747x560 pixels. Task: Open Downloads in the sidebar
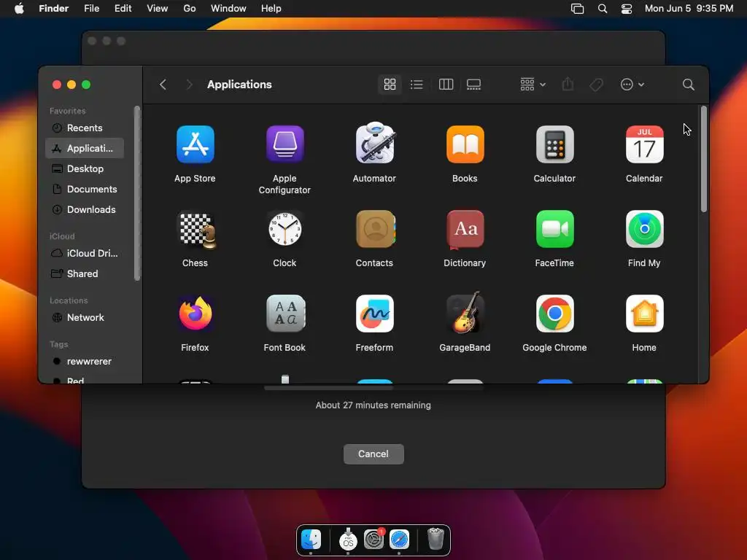point(85,209)
